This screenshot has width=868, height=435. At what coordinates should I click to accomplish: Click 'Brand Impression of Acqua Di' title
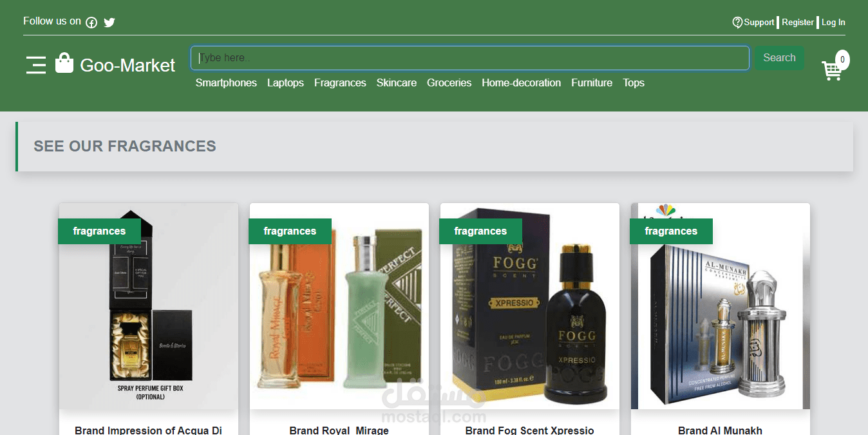pos(149,430)
